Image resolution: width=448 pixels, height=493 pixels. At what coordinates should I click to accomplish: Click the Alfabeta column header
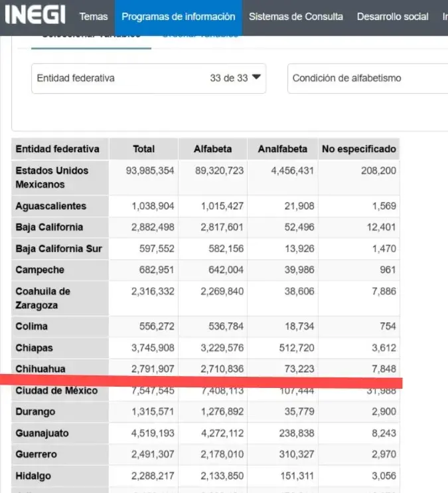pyautogui.click(x=212, y=149)
